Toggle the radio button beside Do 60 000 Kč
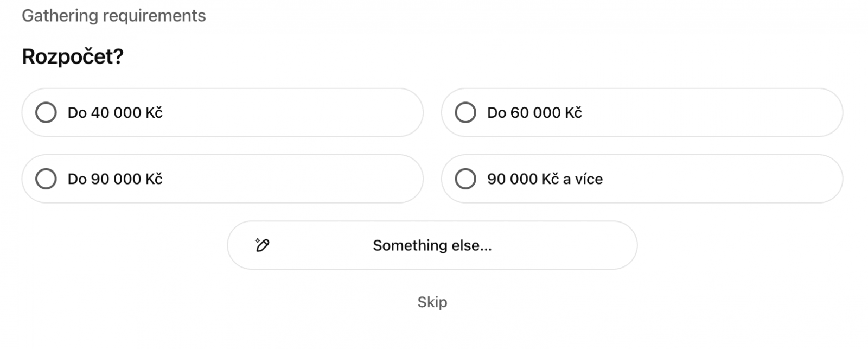Viewport: 868px width, 349px height. [x=465, y=112]
